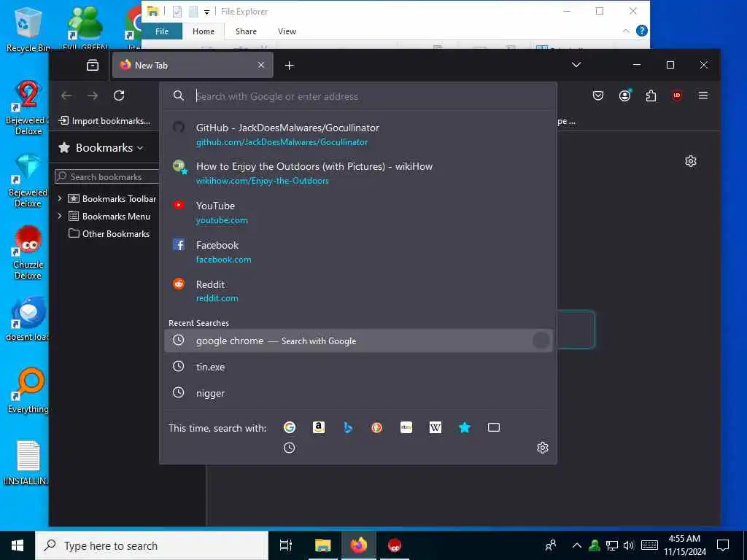Search this time with Bing icon

pos(348,427)
